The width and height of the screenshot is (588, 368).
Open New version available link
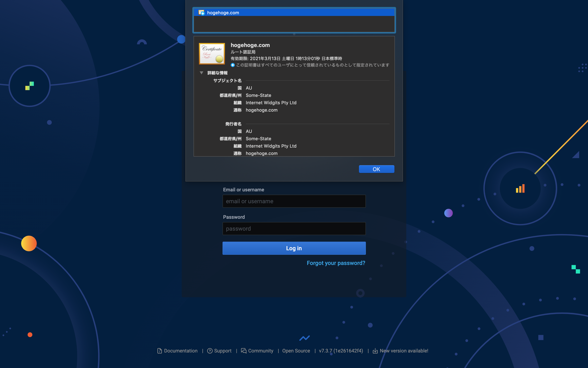(404, 351)
